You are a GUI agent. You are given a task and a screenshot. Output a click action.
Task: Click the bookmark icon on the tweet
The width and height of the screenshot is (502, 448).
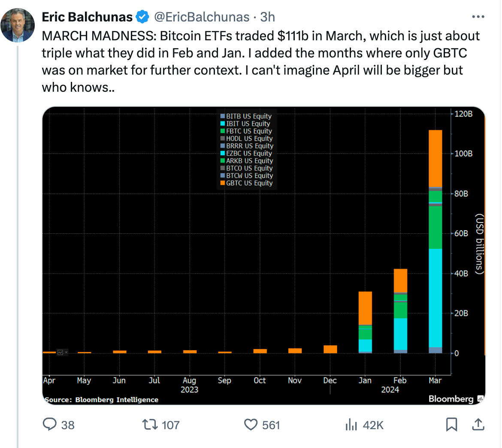pos(451,425)
